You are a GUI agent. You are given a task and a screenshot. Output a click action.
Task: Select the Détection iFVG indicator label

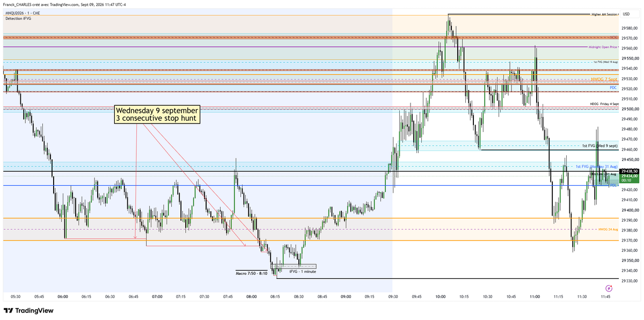[18, 19]
